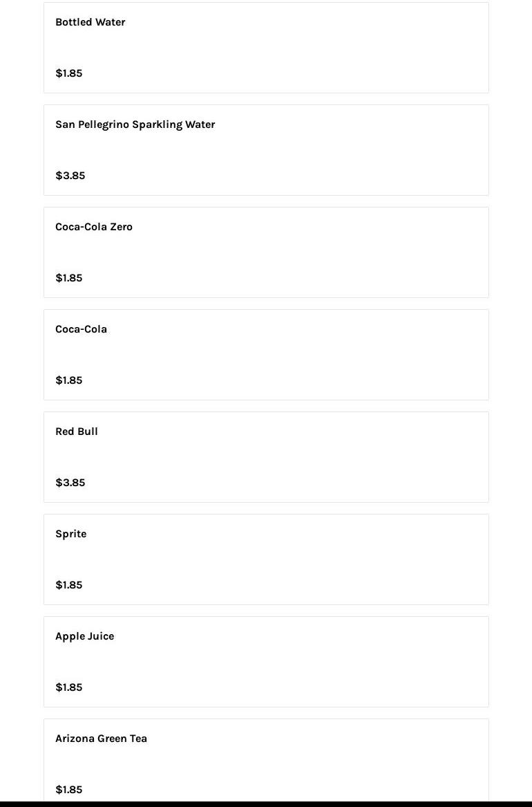Image resolution: width=532 pixels, height=807 pixels.
Task: Tap the Arizona Green Tea price
Action: coord(68,790)
